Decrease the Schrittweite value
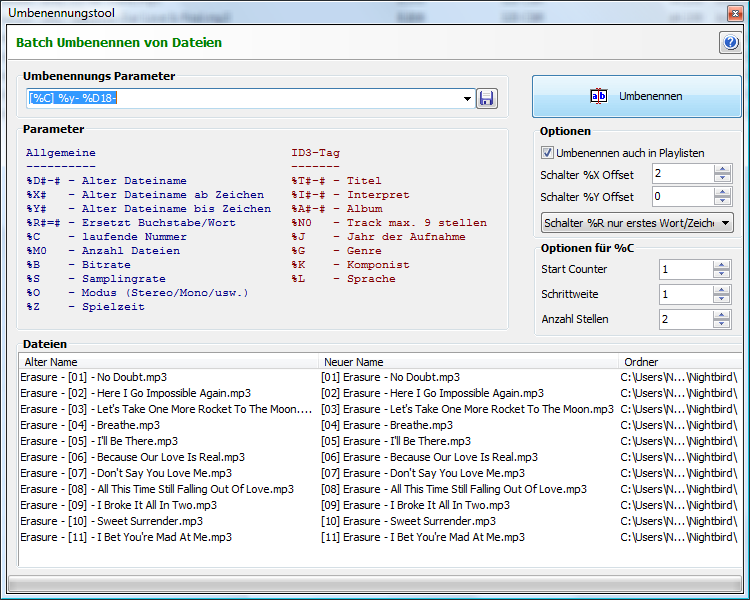 (x=723, y=299)
